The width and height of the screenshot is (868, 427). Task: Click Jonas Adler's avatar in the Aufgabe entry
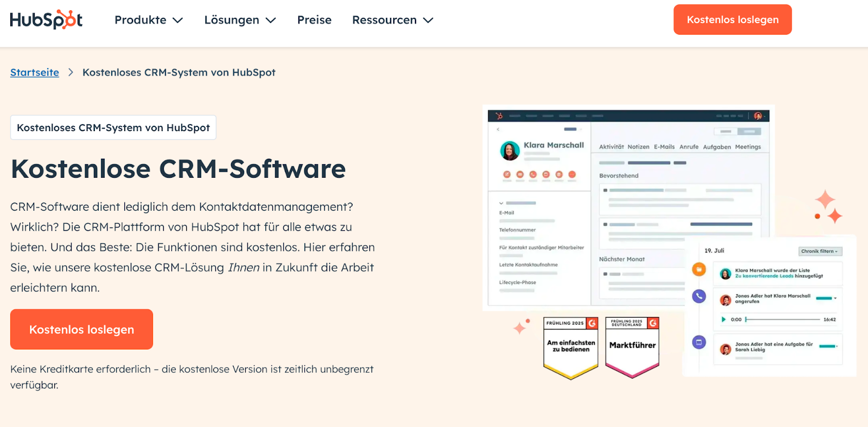pyautogui.click(x=725, y=349)
